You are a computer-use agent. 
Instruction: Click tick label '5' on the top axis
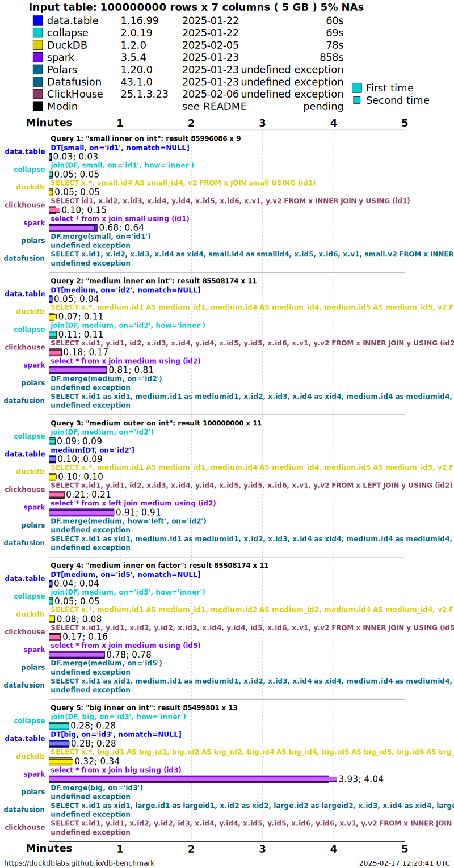click(405, 123)
